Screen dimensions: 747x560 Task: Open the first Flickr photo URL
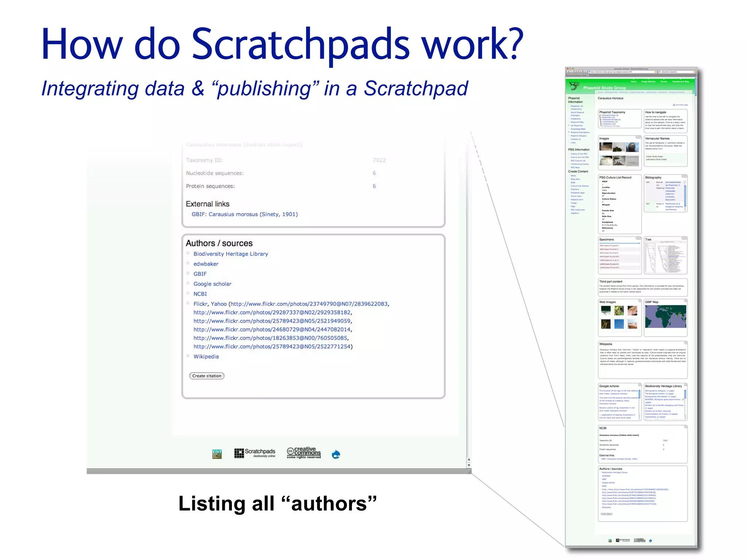(x=309, y=304)
